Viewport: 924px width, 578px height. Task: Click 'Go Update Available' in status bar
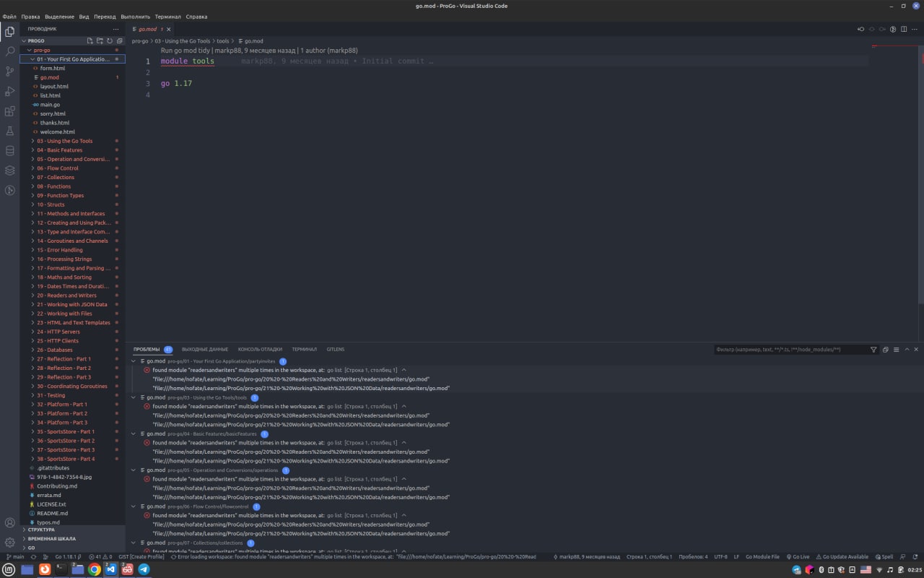[842, 557]
